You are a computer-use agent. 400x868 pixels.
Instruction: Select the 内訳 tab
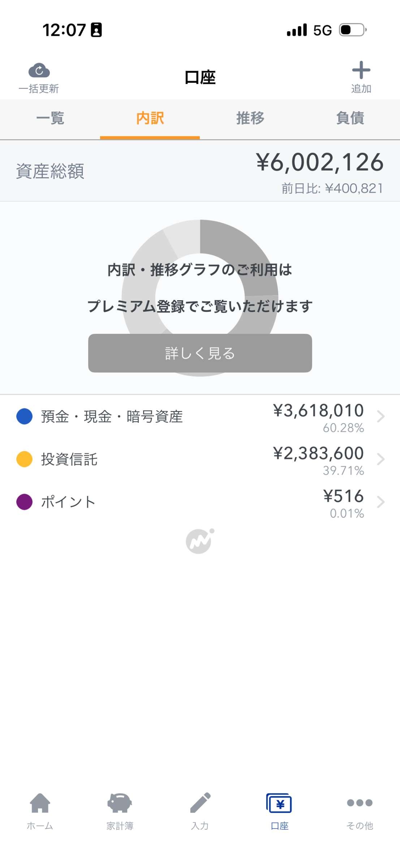[150, 118]
